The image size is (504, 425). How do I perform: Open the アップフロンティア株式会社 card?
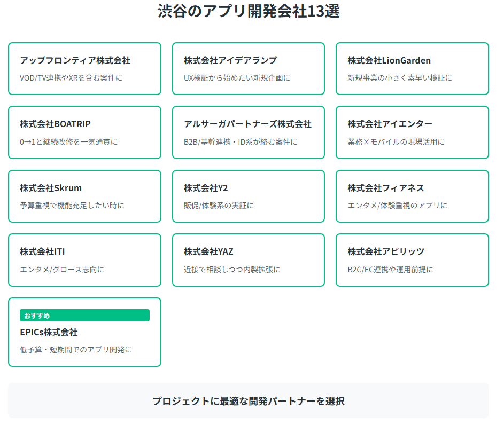tap(84, 69)
